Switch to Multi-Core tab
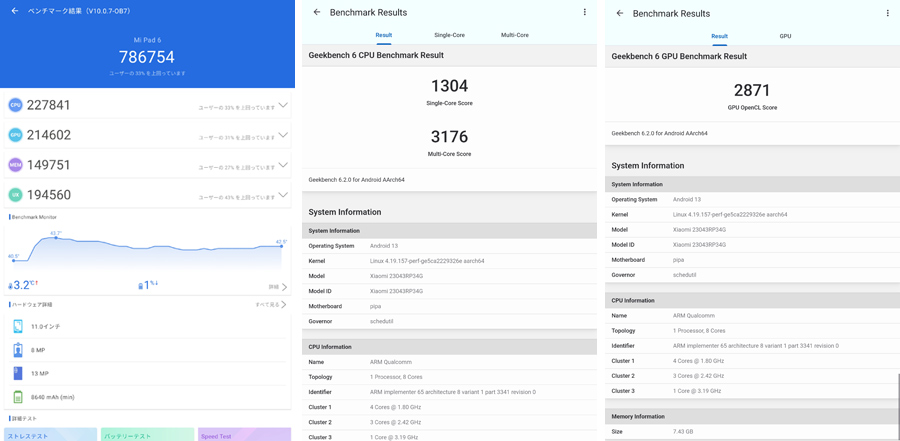 (x=515, y=35)
